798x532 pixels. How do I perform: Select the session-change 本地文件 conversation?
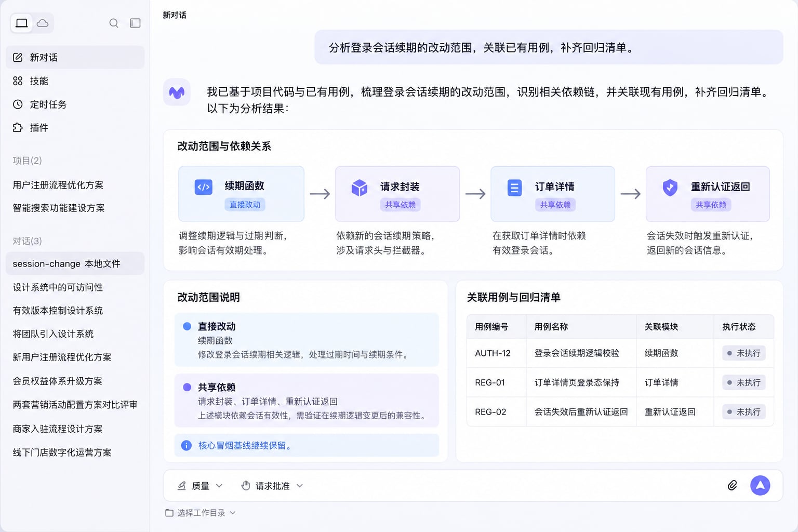[x=75, y=263]
